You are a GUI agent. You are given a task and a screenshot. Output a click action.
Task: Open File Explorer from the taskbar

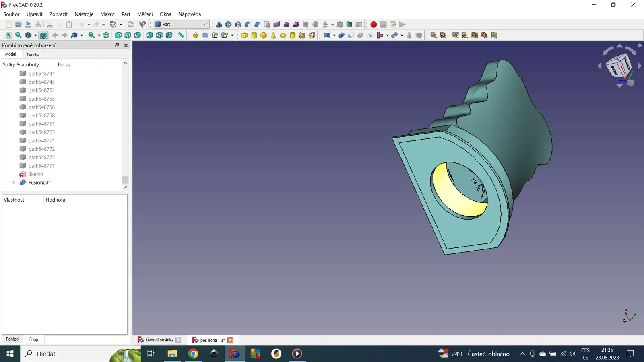click(172, 354)
